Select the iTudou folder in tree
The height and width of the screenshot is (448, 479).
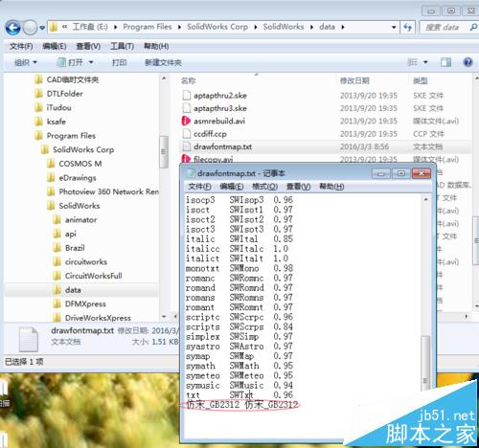(x=53, y=107)
